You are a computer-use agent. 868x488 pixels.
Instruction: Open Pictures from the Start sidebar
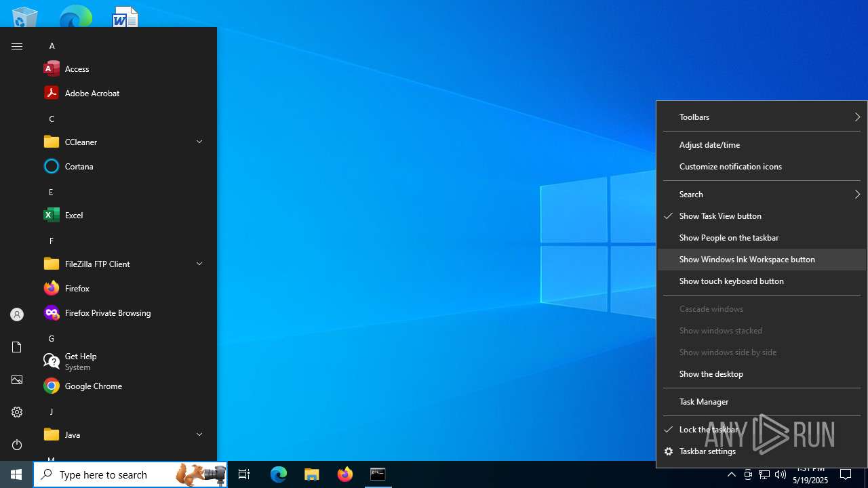17,380
